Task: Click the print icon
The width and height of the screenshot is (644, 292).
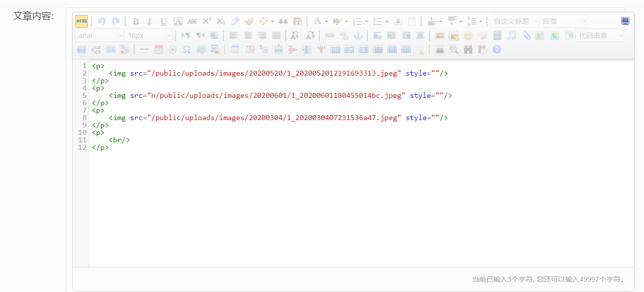Action: click(440, 49)
